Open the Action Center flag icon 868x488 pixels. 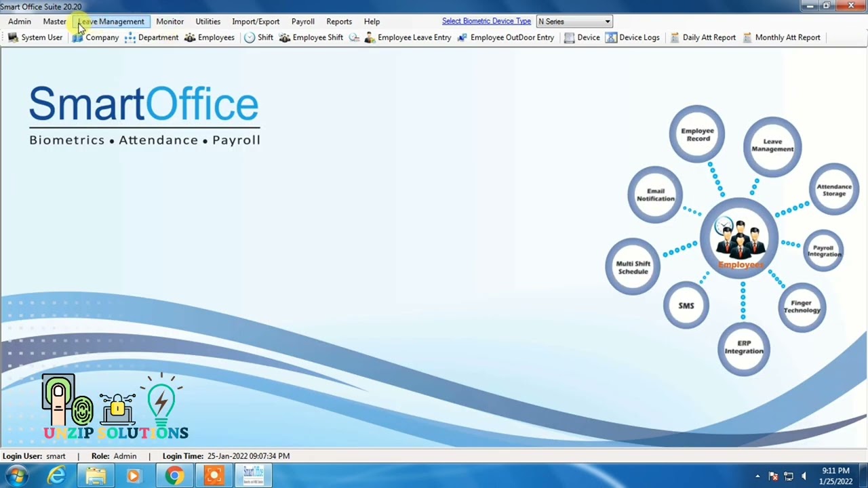coord(773,476)
